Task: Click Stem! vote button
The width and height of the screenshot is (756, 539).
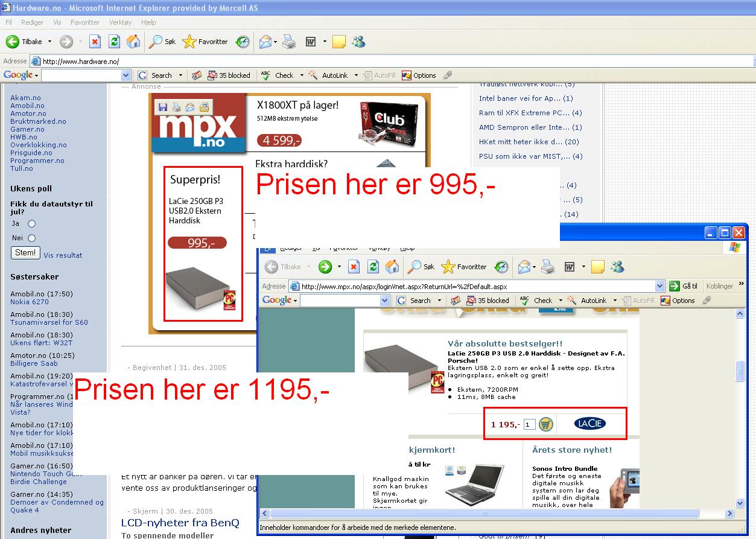Action: (25, 253)
